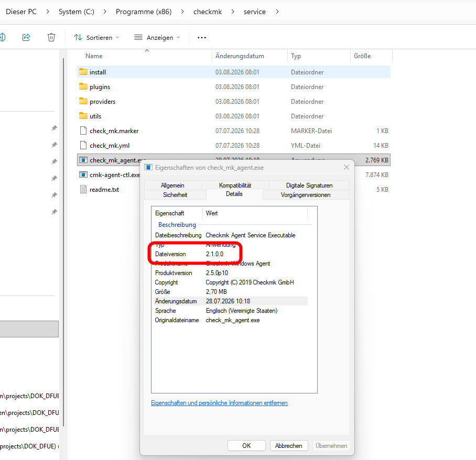Image resolution: width=476 pixels, height=460 pixels.
Task: Click the Delete trash can icon
Action: pyautogui.click(x=51, y=37)
